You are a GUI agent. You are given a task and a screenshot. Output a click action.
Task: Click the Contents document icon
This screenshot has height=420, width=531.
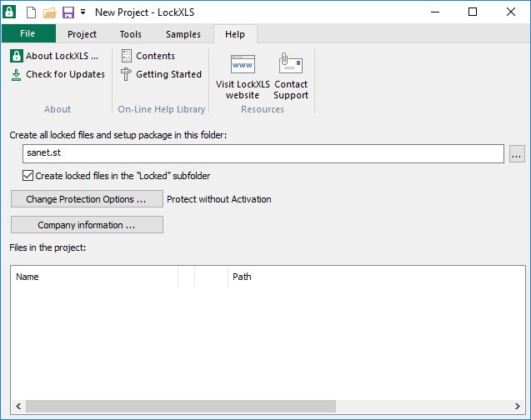(127, 56)
